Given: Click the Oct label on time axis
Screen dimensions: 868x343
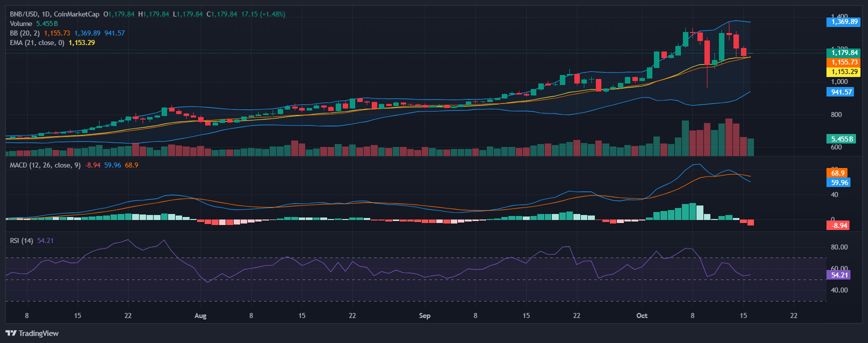Looking at the screenshot, I should click(x=641, y=315).
